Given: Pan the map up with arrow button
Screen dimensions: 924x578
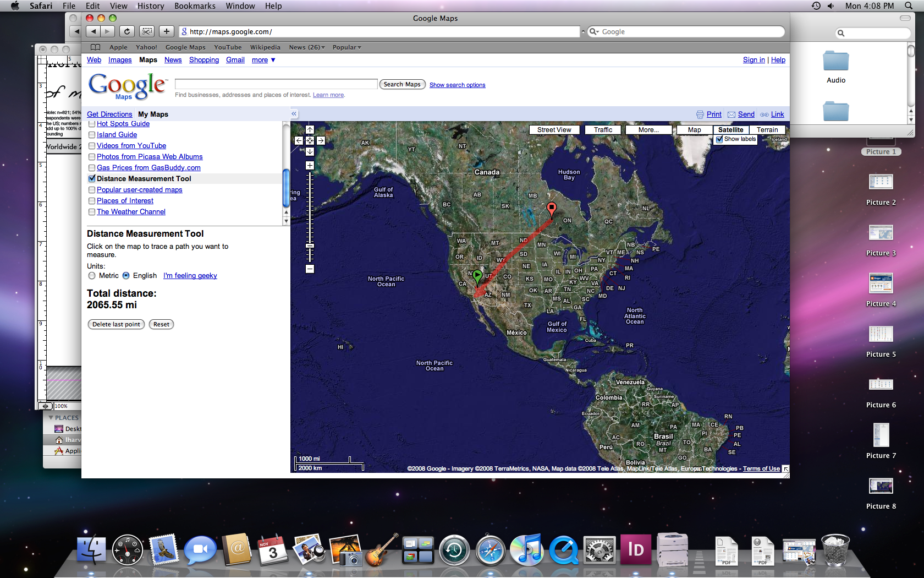Looking at the screenshot, I should tap(310, 130).
